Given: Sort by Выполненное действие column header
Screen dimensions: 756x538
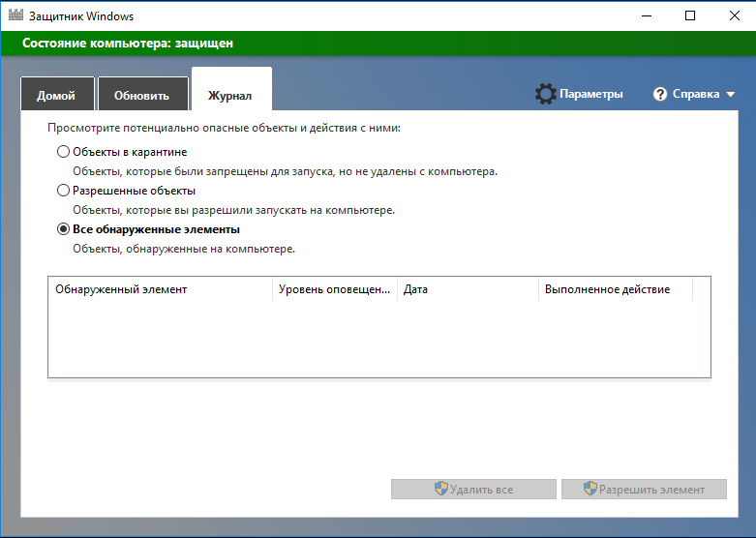Looking at the screenshot, I should (616, 289).
